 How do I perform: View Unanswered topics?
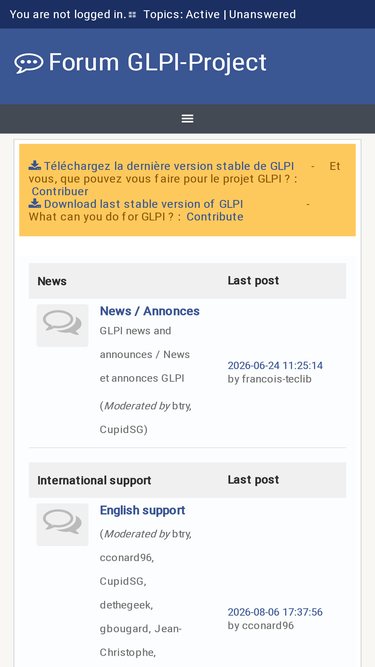tap(262, 14)
